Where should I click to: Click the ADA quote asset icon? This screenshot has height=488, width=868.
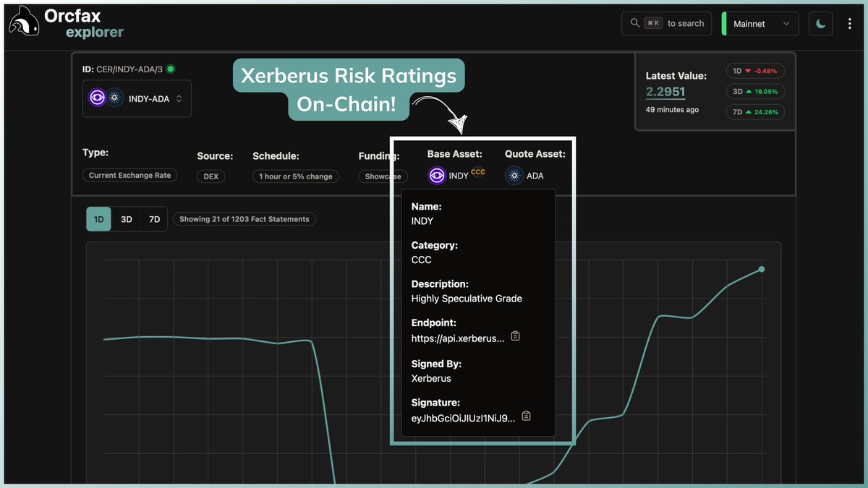click(514, 176)
